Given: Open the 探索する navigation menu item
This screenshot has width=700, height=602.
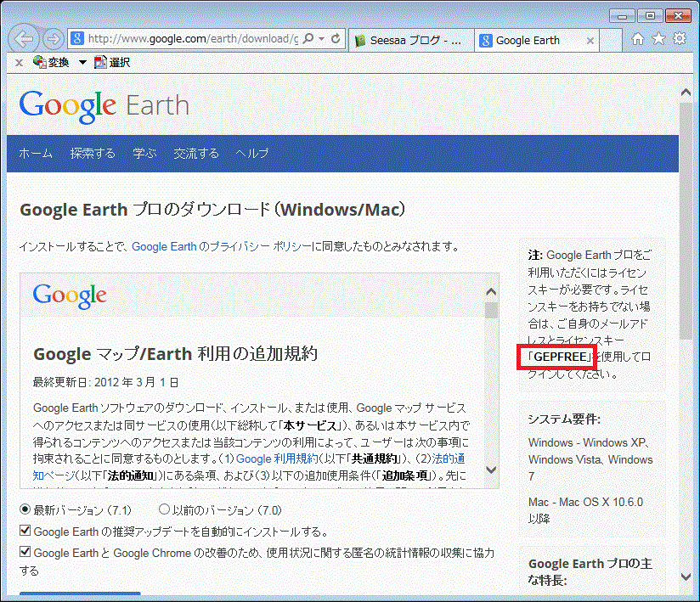Looking at the screenshot, I should click(93, 154).
